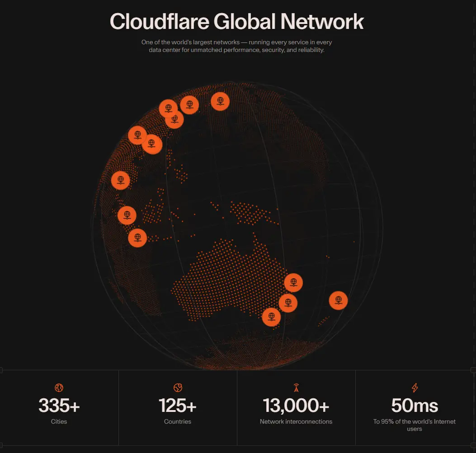This screenshot has width=476, height=453.
Task: Click the "Countries" label
Action: click(178, 421)
